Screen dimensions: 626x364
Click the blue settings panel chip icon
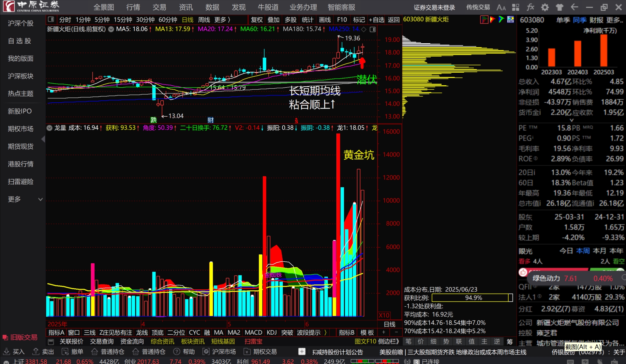(511, 20)
